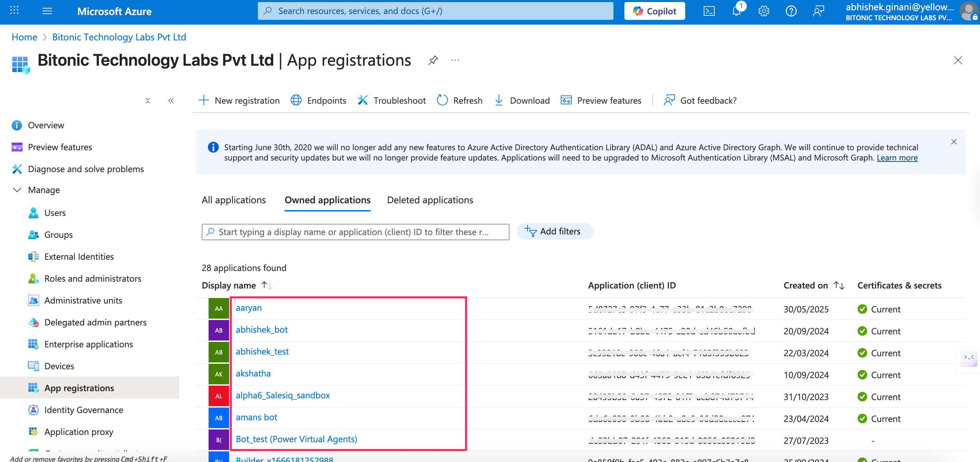Clear the sidebar search with X
Viewport: 980px width, 462px height.
148,101
